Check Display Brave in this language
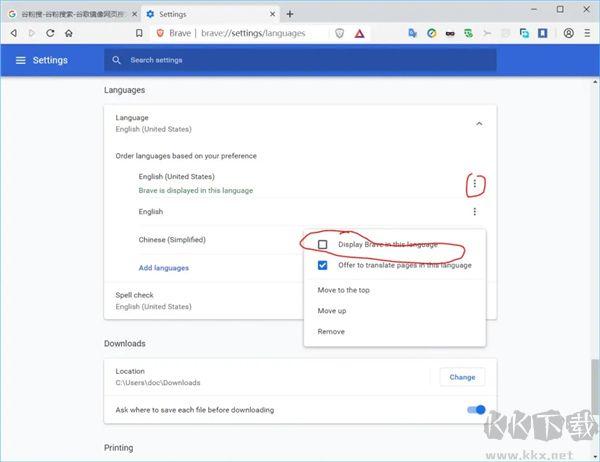600x462 pixels. click(x=323, y=244)
